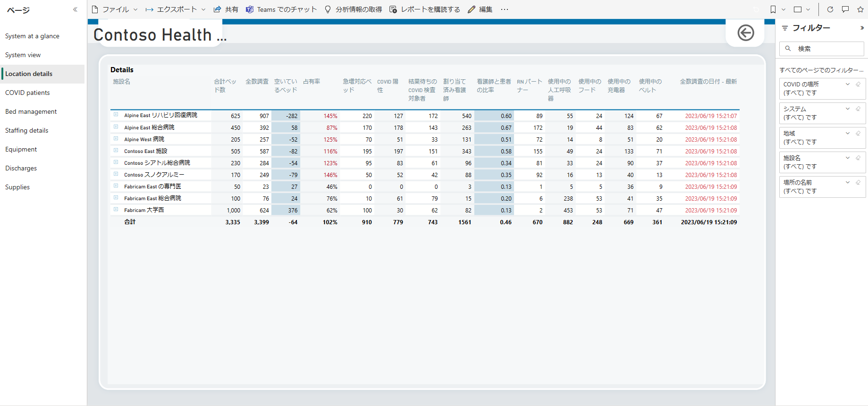This screenshot has height=406, width=868.
Task: Open the comments pane
Action: pos(845,9)
